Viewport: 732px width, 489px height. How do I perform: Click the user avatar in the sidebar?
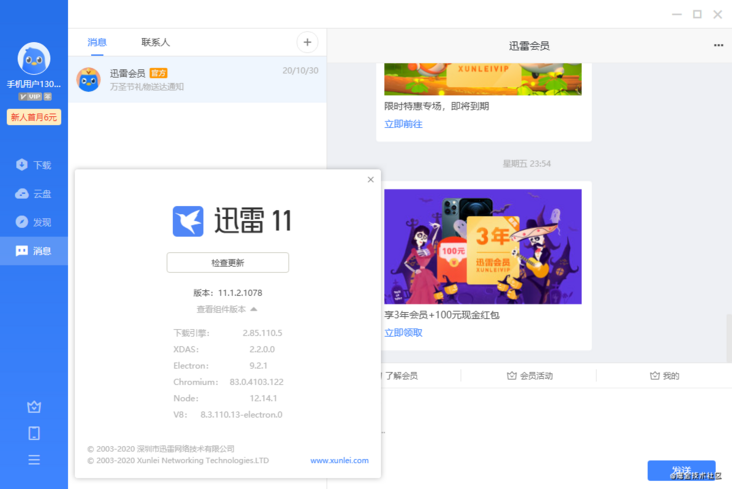(34, 58)
